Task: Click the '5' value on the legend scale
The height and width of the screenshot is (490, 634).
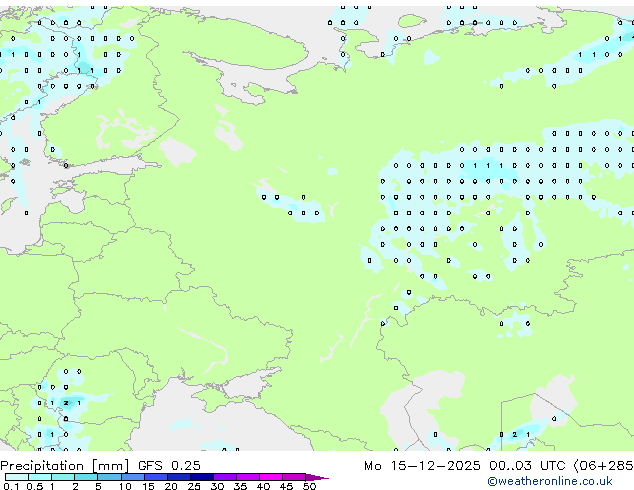Action: point(100,486)
